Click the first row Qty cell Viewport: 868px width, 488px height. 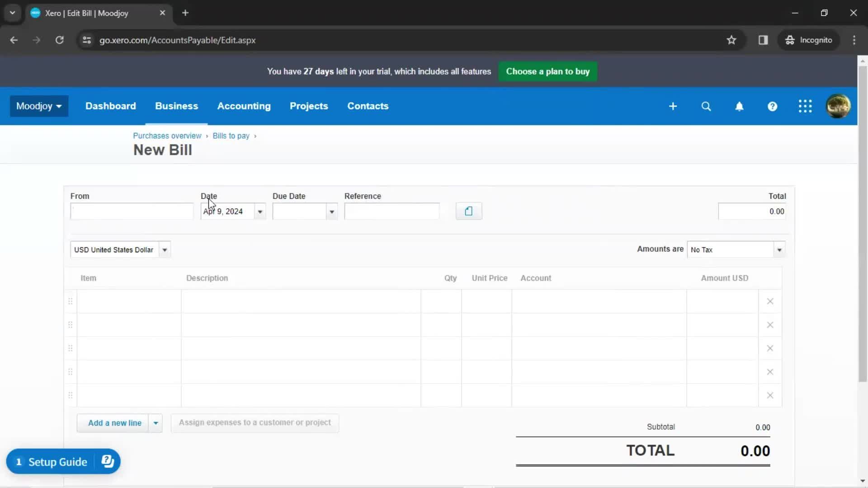[441, 301]
